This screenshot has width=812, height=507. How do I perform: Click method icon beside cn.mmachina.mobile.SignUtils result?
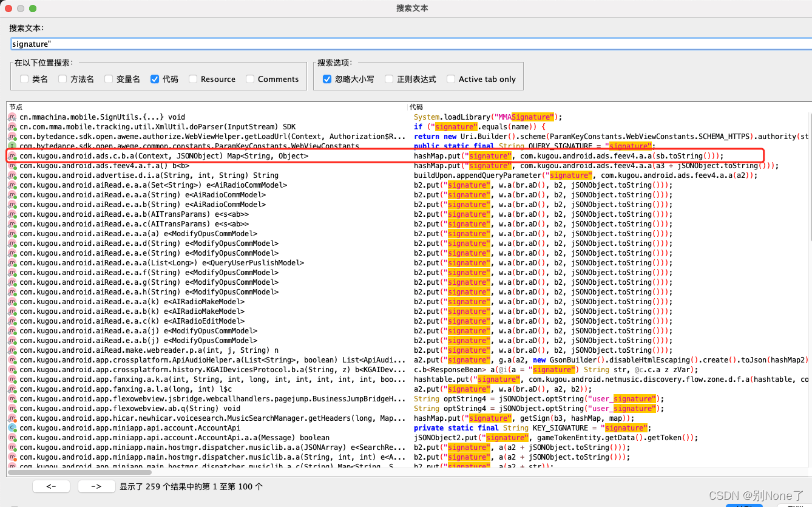(12, 117)
